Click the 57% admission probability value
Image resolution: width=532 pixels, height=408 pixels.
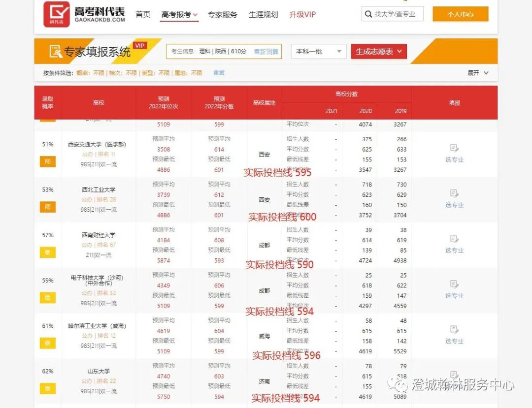coord(47,235)
